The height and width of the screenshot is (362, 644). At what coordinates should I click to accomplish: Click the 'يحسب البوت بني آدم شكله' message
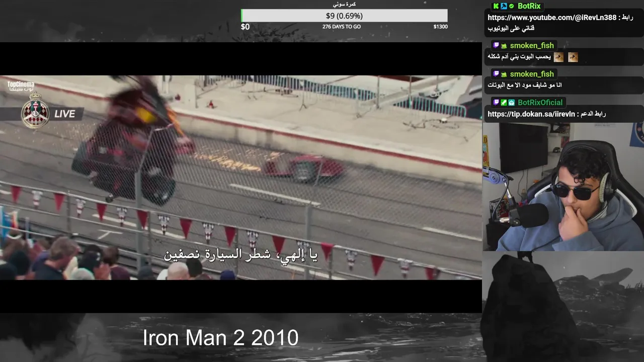[x=519, y=57]
